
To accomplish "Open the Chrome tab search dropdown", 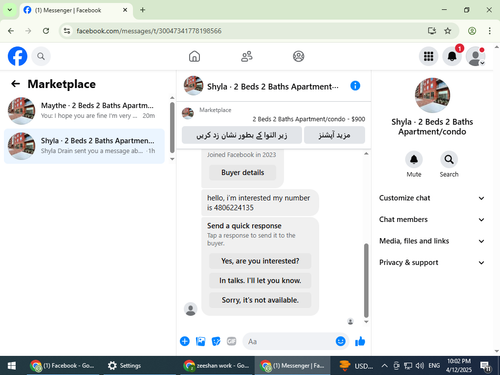I will coord(10,10).
